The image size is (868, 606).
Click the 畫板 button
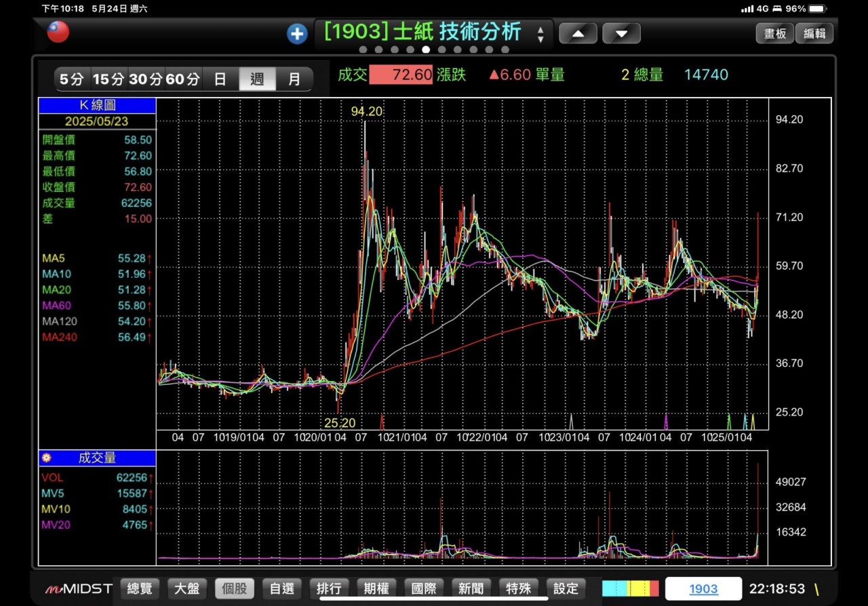coord(774,33)
